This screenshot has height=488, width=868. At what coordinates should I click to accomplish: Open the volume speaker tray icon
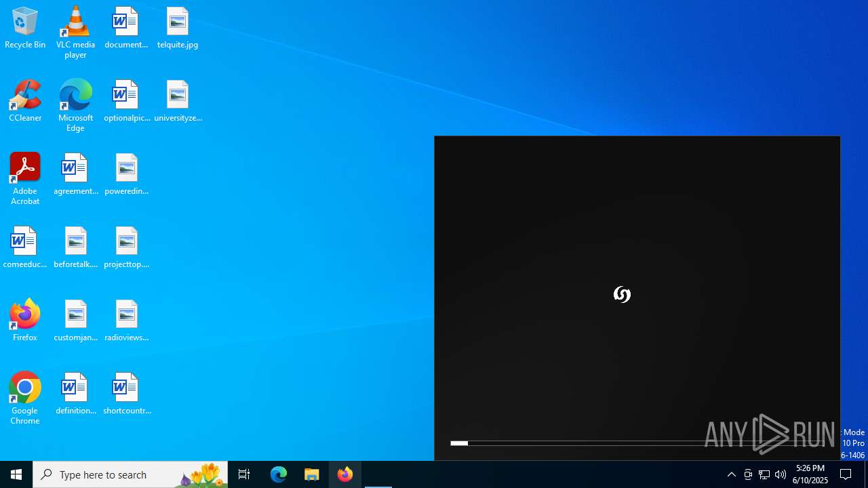coord(781,474)
